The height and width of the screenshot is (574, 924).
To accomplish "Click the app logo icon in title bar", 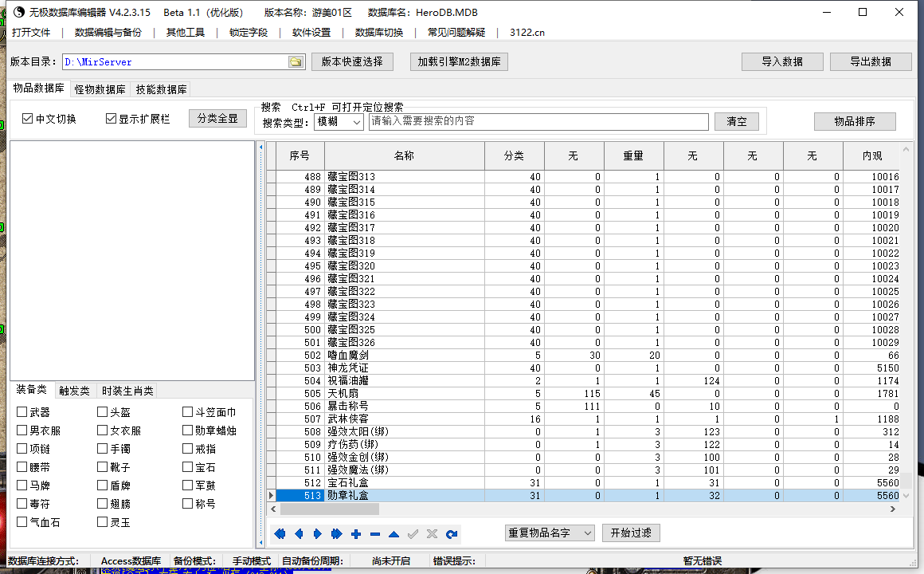I will 19,12.
